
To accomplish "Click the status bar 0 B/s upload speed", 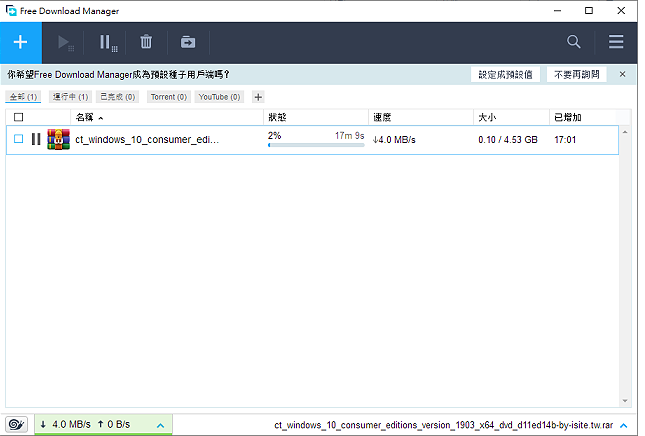I will tap(114, 424).
